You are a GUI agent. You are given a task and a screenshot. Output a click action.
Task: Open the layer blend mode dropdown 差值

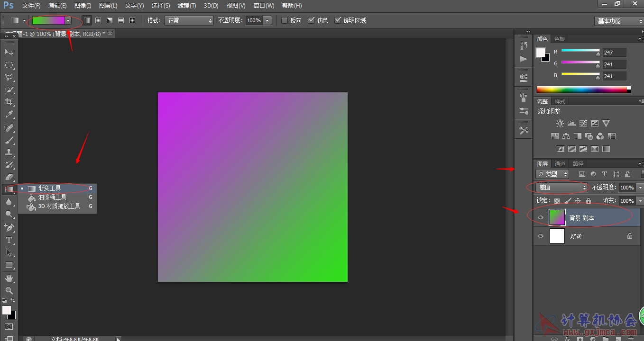(561, 188)
